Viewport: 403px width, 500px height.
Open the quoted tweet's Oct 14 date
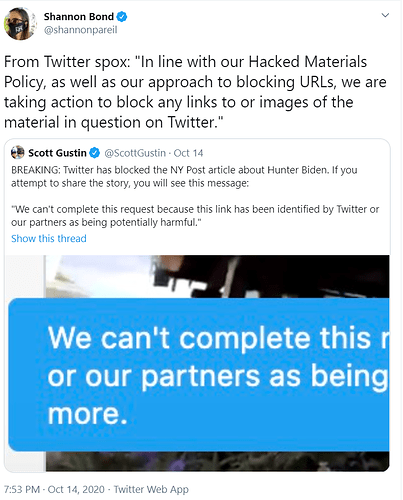[188, 153]
